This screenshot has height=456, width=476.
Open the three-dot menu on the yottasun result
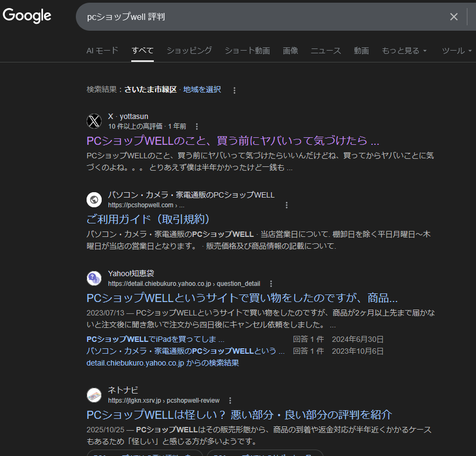coord(197,126)
